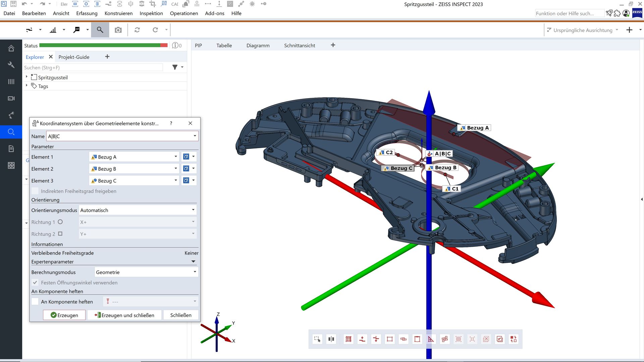
Task: Click the filter funnel icon in Explorer
Action: [x=175, y=67]
